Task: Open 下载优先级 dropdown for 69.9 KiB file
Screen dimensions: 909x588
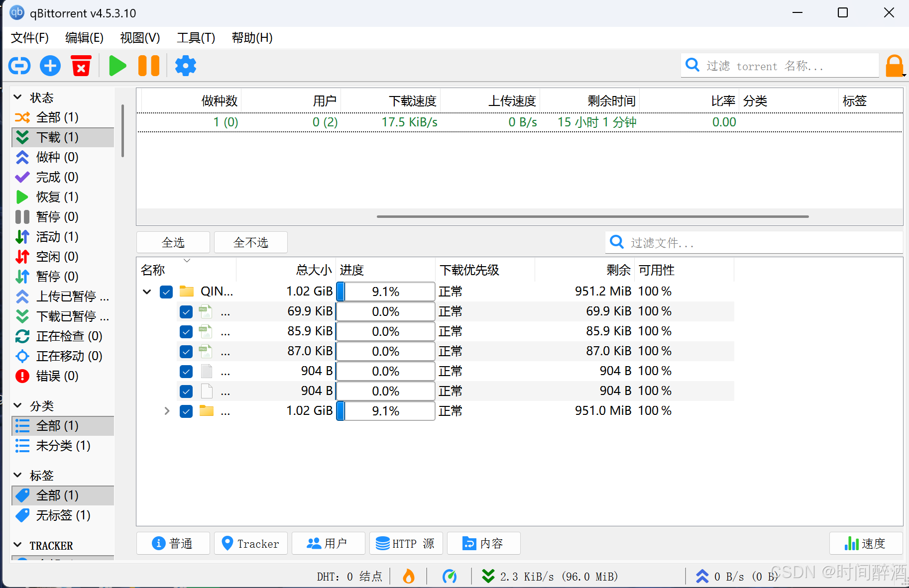Action: 485,311
